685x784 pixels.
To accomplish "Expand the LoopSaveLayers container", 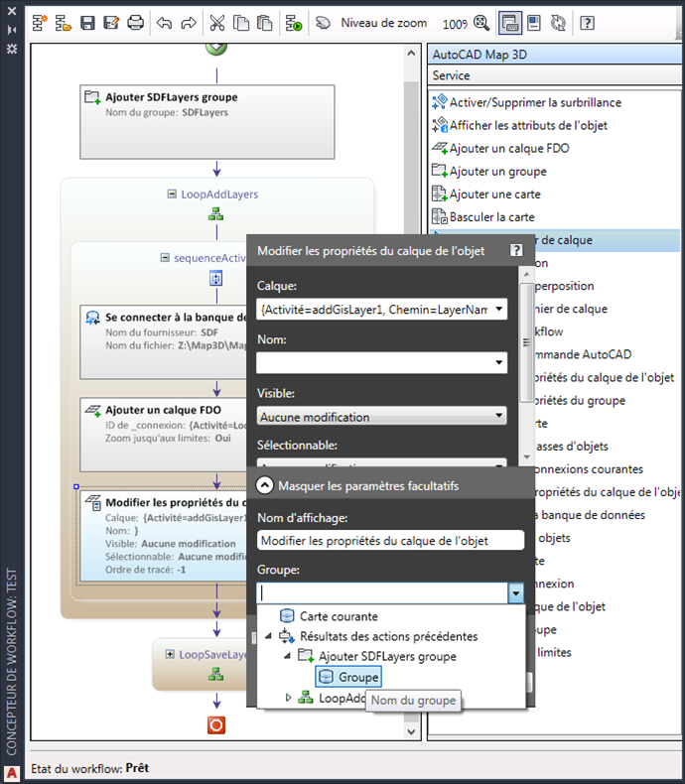I will coord(170,654).
